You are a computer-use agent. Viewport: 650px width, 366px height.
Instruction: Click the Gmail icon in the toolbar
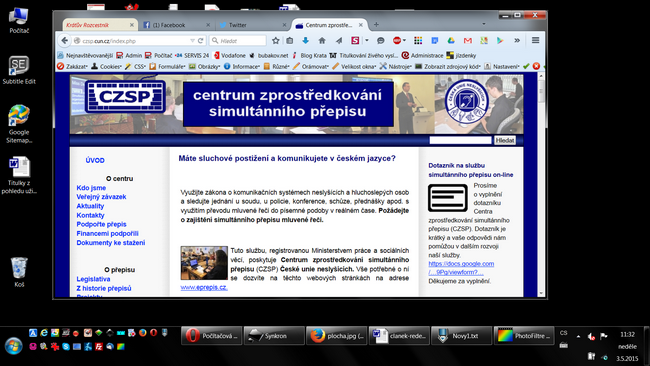click(468, 41)
